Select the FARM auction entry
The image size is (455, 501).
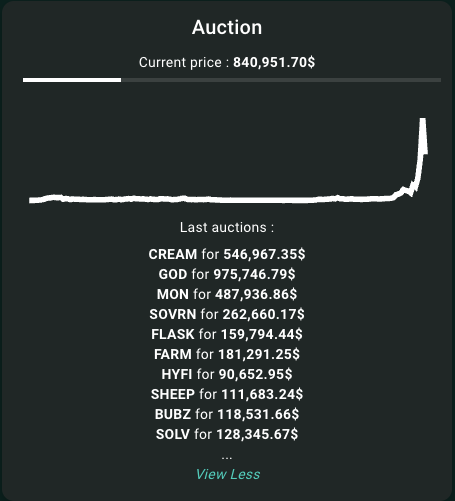pyautogui.click(x=227, y=354)
